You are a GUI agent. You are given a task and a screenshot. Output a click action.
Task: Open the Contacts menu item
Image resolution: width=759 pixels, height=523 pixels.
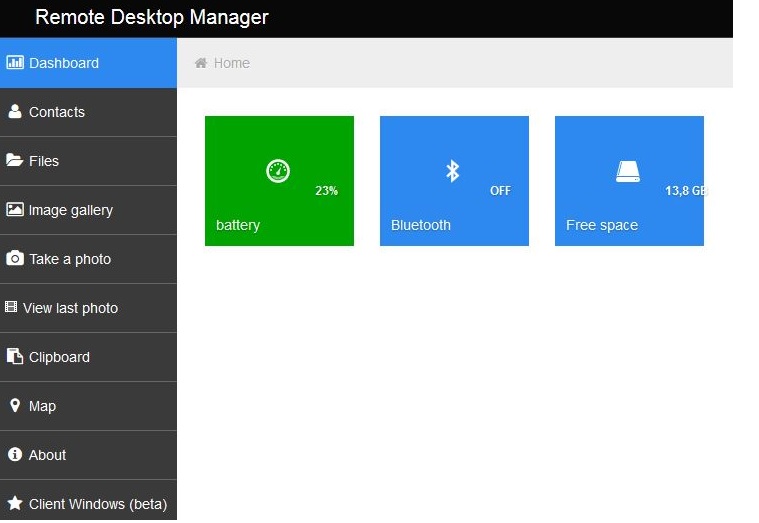pyautogui.click(x=57, y=112)
